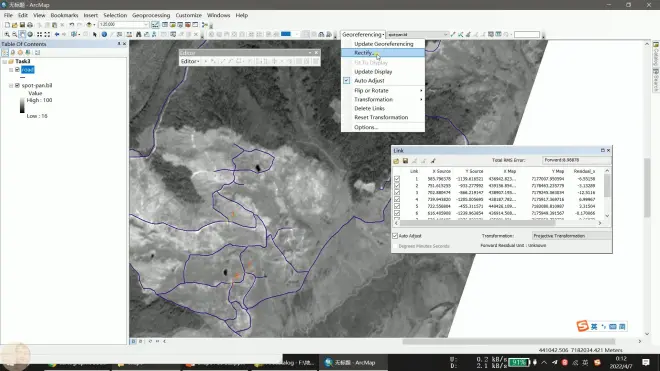Toggle visibility of the spot-pan.bil layer
The height and width of the screenshot is (371, 660).
click(x=17, y=85)
